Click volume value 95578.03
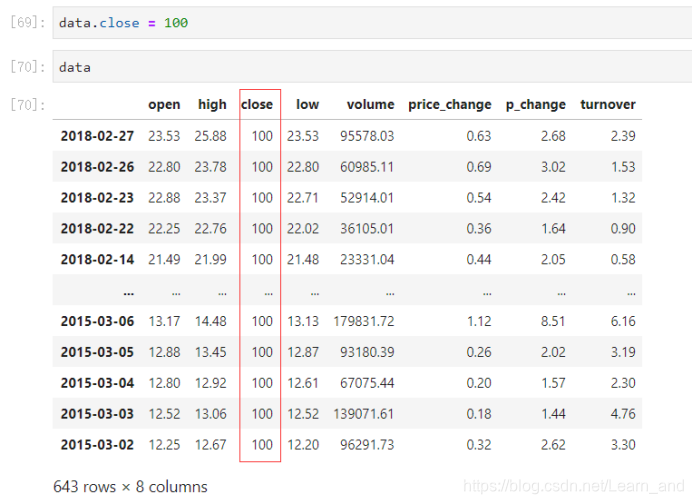693x504 pixels. [x=367, y=136]
